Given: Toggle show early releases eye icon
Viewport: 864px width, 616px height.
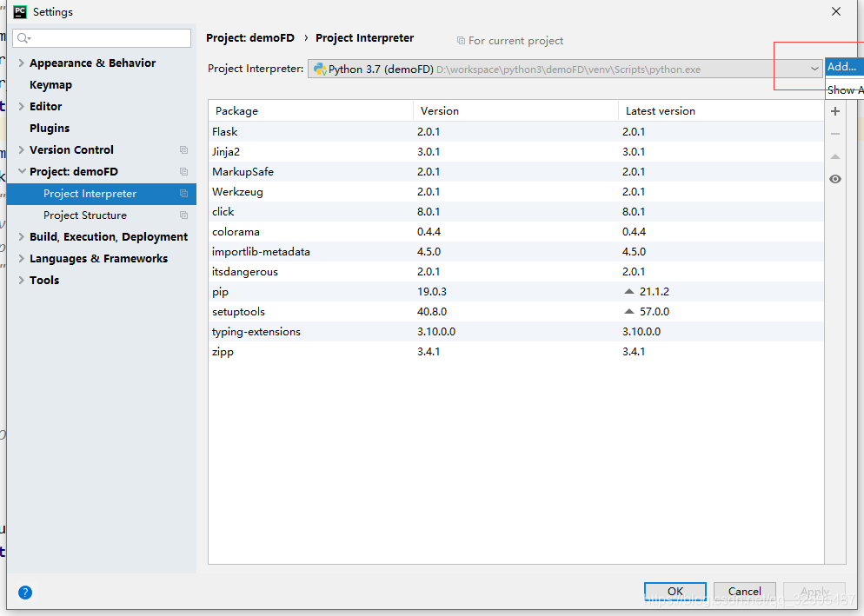Looking at the screenshot, I should pos(835,179).
